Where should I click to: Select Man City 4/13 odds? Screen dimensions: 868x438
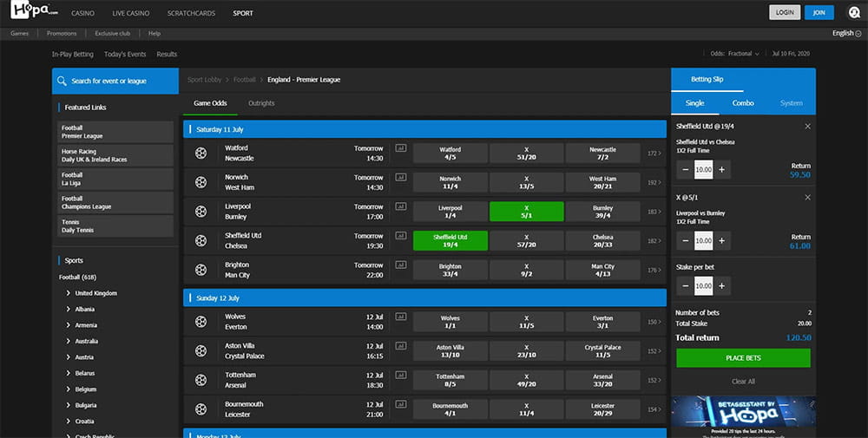[x=603, y=270]
